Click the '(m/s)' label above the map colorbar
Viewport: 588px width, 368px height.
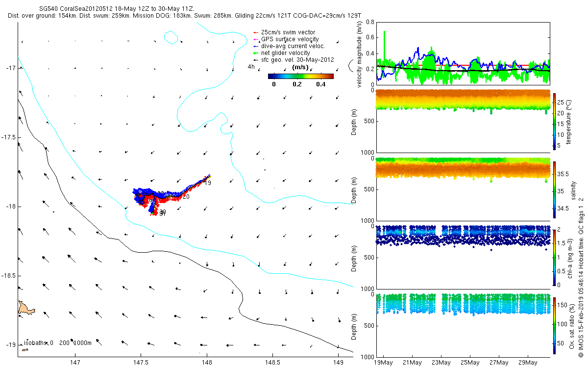pyautogui.click(x=300, y=67)
